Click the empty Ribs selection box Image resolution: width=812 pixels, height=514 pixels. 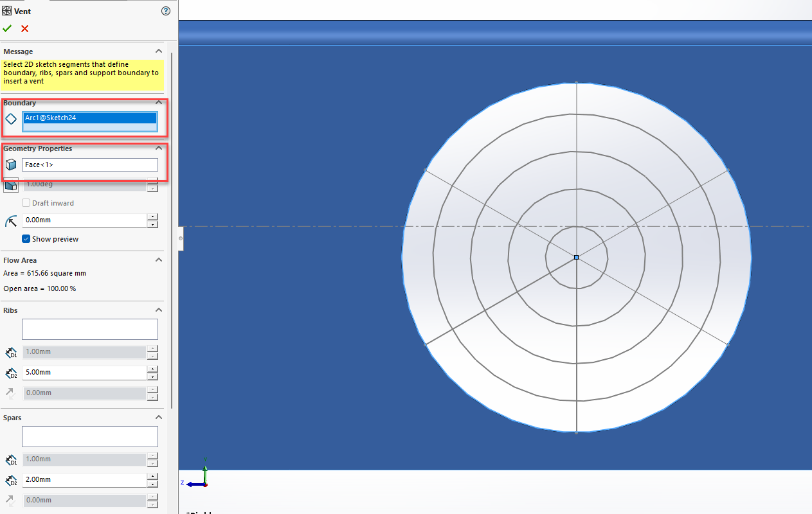tap(89, 329)
